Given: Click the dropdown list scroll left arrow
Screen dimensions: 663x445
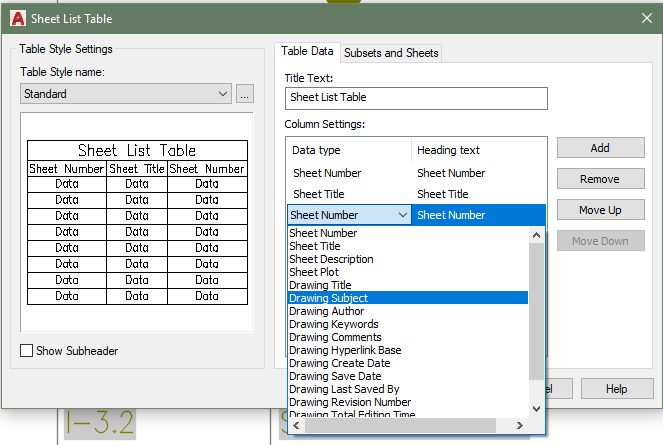Looking at the screenshot, I should point(296,426).
